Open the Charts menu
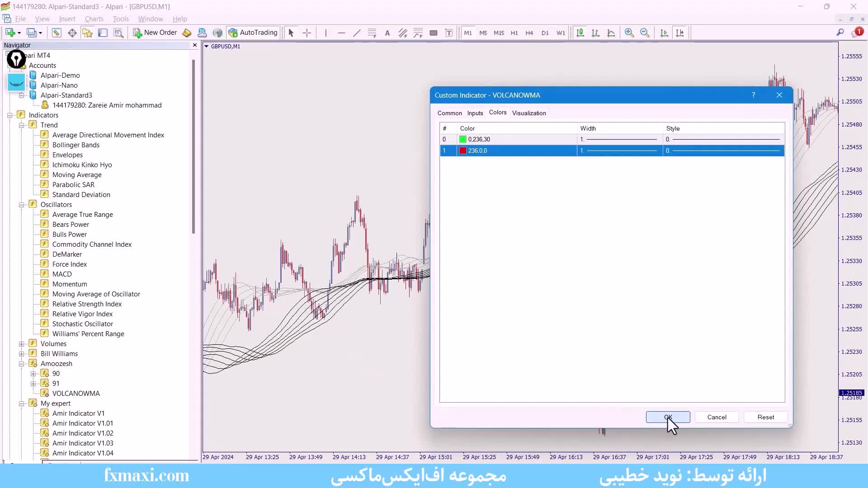The image size is (868, 488). point(94,19)
